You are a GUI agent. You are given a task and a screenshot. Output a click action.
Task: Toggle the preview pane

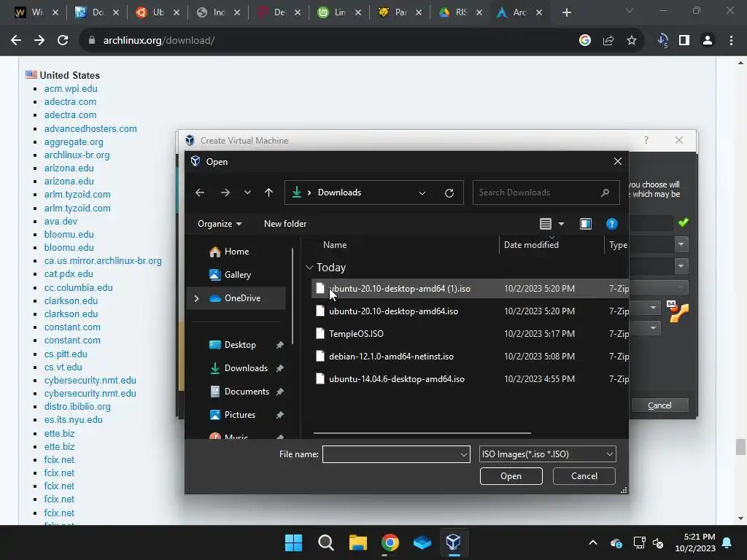coord(586,224)
